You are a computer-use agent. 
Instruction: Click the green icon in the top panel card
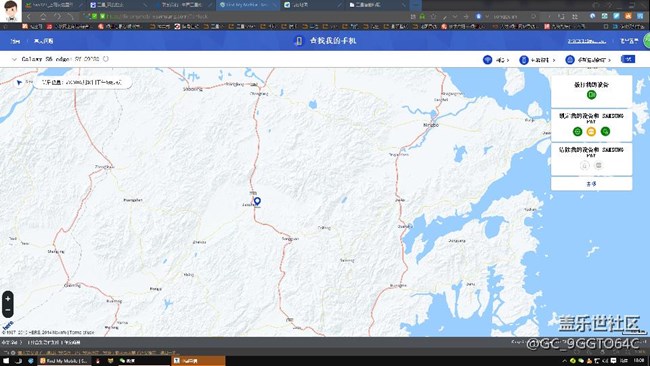click(x=592, y=95)
